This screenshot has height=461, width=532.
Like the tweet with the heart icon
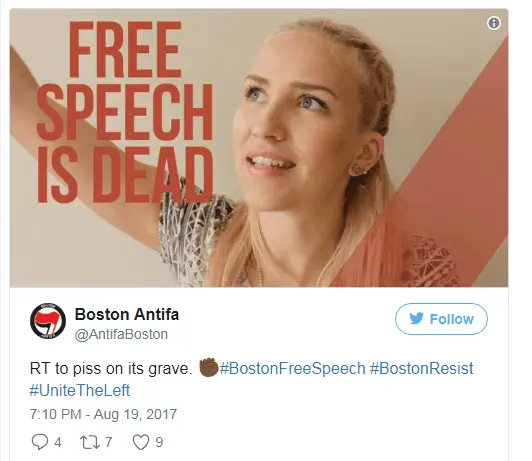point(141,442)
